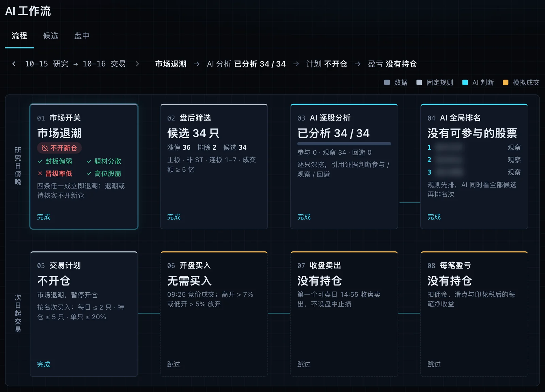
Task: Select rank 3 stock row in ranking
Action: (474, 172)
